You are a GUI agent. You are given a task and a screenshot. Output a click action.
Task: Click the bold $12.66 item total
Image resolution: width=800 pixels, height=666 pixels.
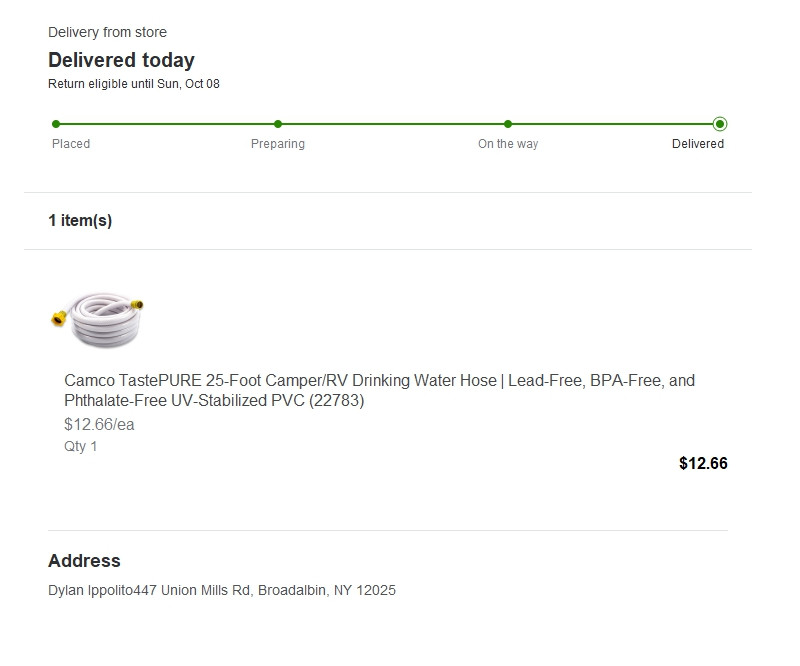tap(703, 463)
